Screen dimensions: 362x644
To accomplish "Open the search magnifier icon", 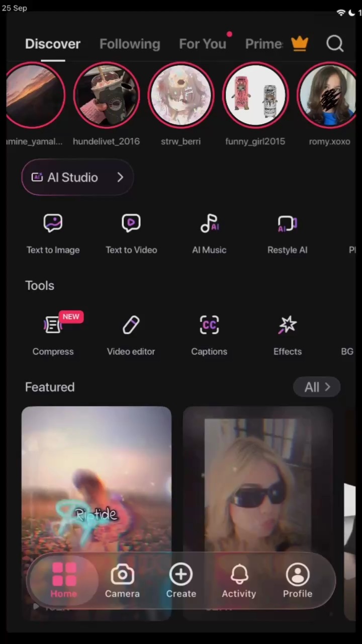I will click(335, 44).
